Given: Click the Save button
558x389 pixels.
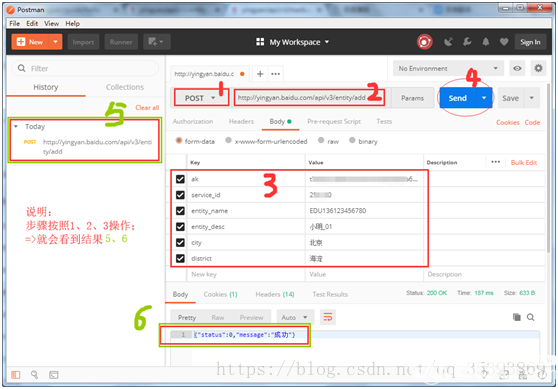Looking at the screenshot, I should click(511, 98).
